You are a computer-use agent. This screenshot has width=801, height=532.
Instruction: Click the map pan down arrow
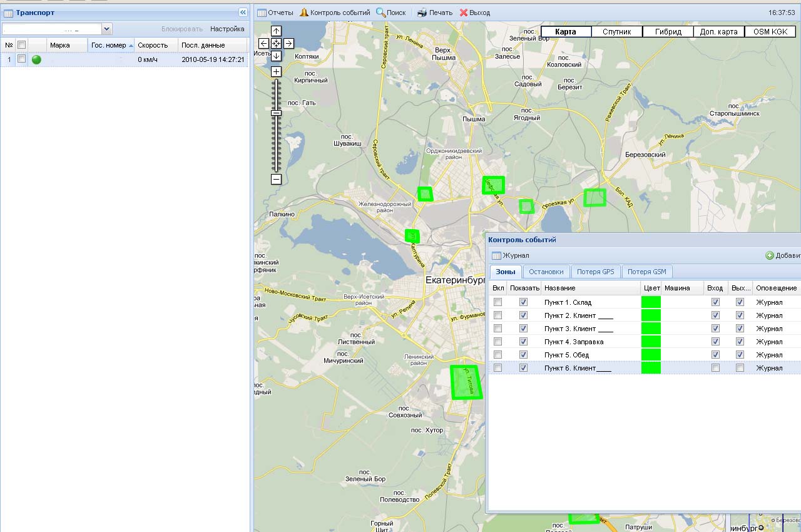[276, 56]
